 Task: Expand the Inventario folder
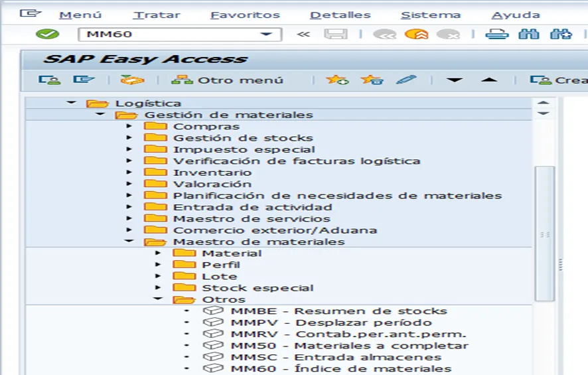tap(129, 172)
